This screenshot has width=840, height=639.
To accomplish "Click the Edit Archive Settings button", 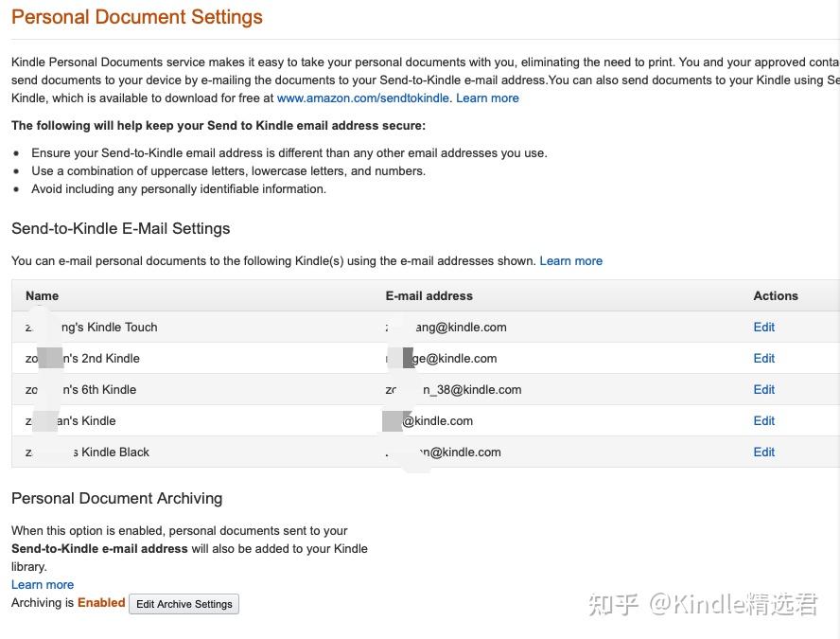I will click(x=184, y=604).
